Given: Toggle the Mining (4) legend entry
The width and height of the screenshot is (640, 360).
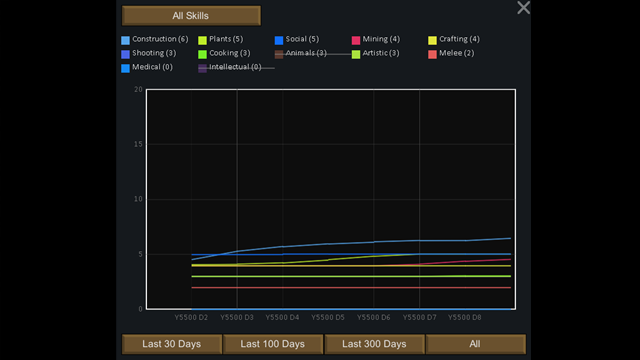Looking at the screenshot, I should pos(376,39).
